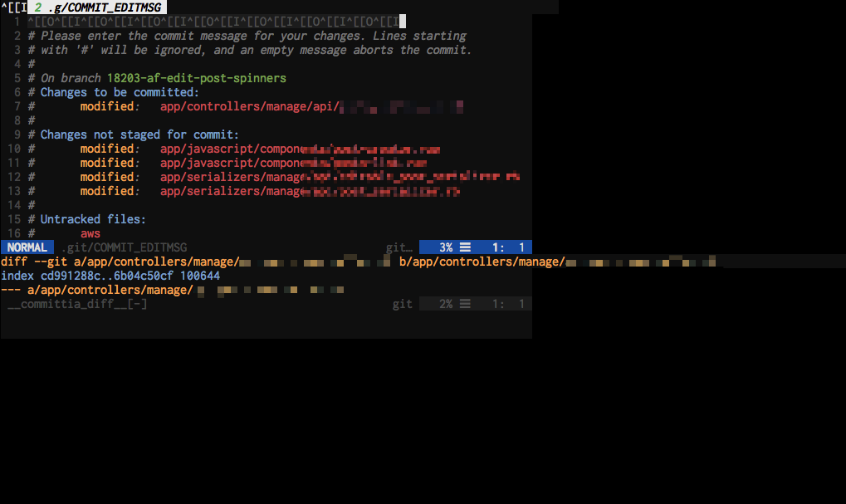Click the NORMAL mode indicator in statusline
846x504 pixels.
(27, 247)
